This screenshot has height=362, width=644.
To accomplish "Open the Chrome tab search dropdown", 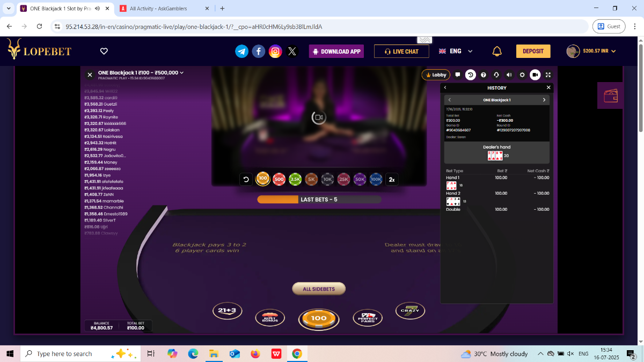I will (x=9, y=9).
